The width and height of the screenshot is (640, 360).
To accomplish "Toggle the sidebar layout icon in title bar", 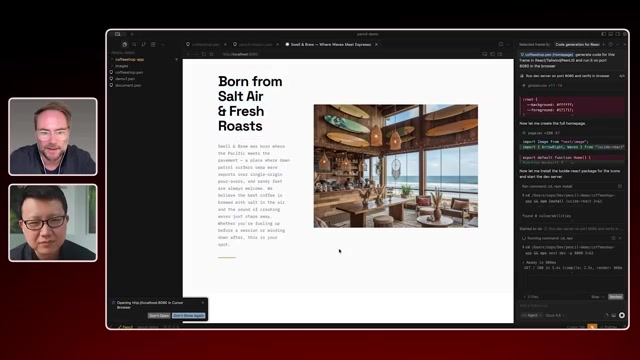I will (x=118, y=34).
